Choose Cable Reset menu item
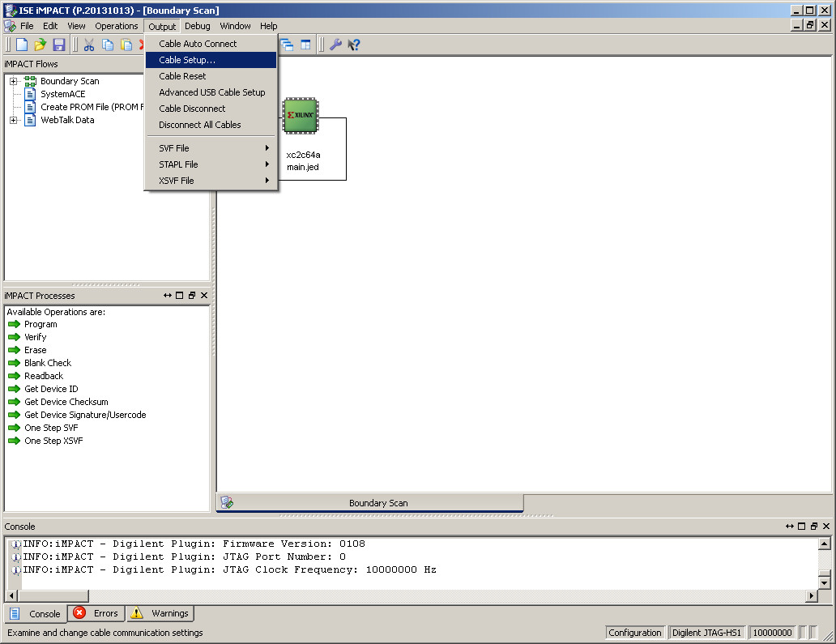This screenshot has height=644, width=836. (211, 76)
